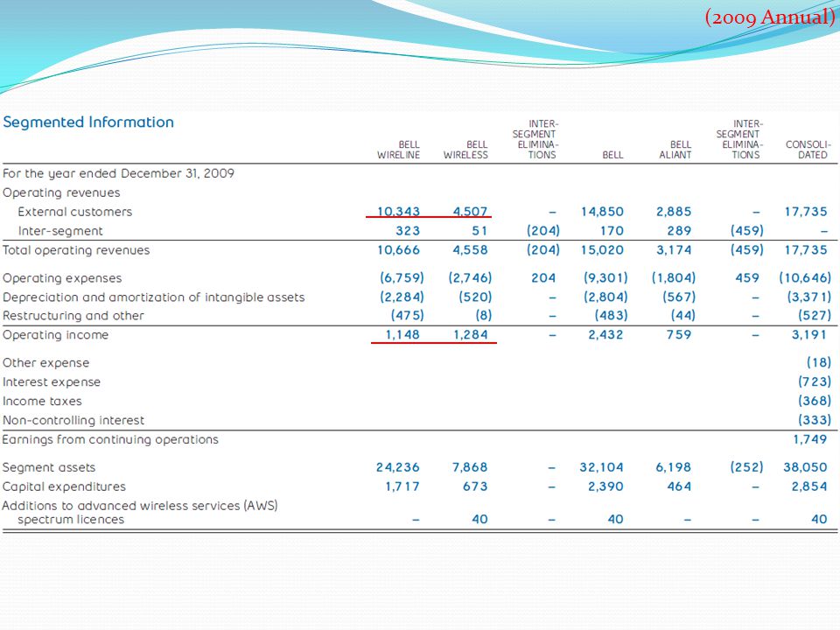Select total operating revenues value 3,174

tap(674, 250)
